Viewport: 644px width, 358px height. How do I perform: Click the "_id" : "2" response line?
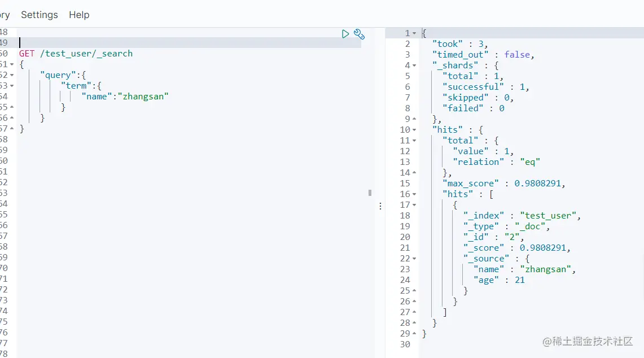click(493, 237)
